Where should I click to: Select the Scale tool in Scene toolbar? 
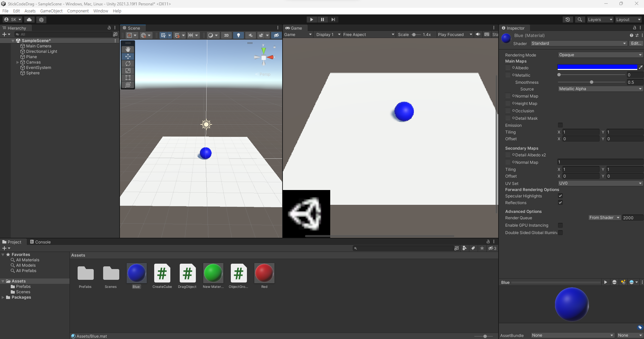(128, 71)
